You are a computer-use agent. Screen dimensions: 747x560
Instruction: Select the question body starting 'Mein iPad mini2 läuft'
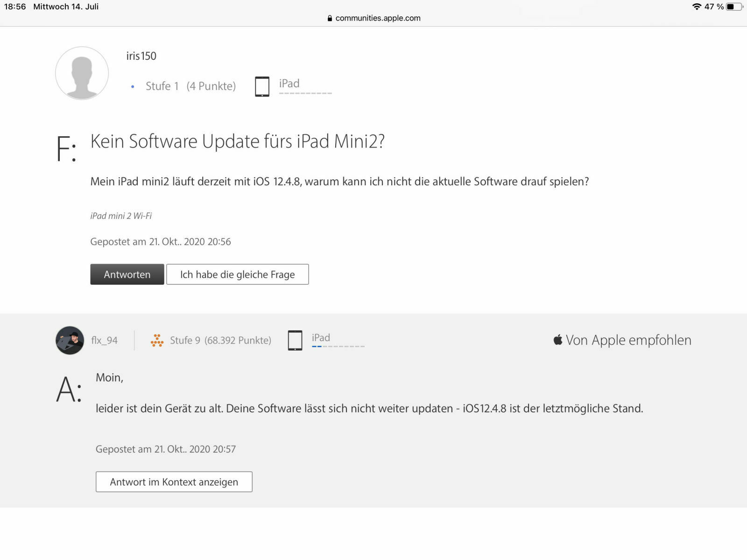tap(339, 182)
